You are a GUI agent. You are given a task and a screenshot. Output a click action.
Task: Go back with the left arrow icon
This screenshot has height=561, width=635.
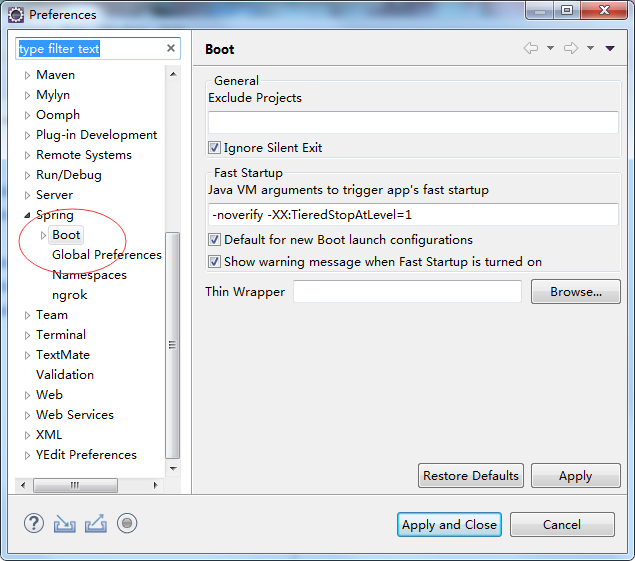pos(531,48)
